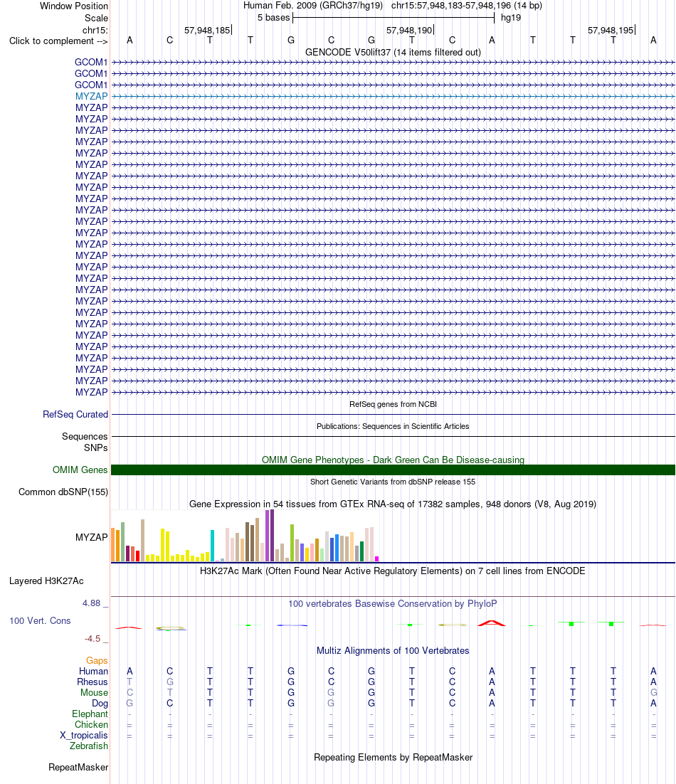Select the highlighted light-blue MYZAP transcript label
The width and height of the screenshot is (676, 784).
(x=92, y=96)
